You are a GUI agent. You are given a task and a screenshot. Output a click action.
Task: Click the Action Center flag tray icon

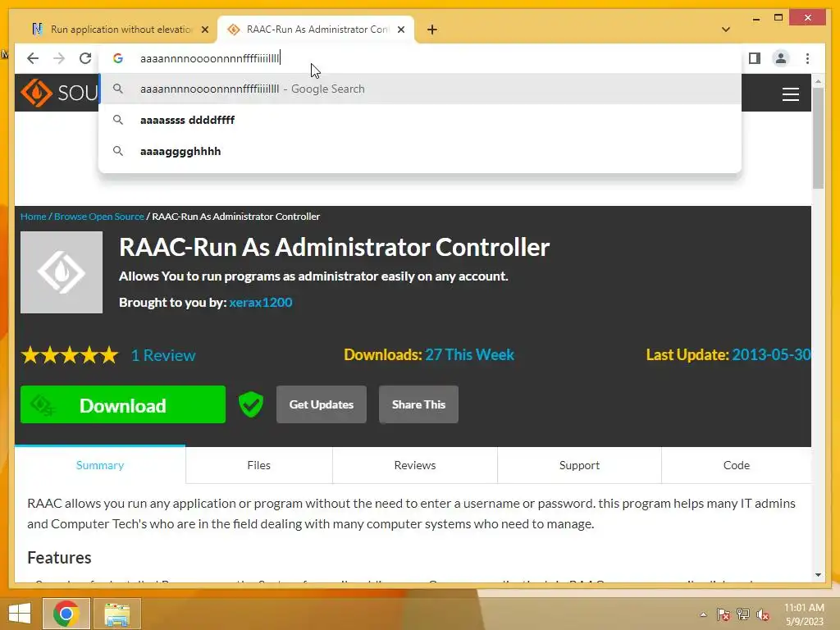tap(724, 614)
